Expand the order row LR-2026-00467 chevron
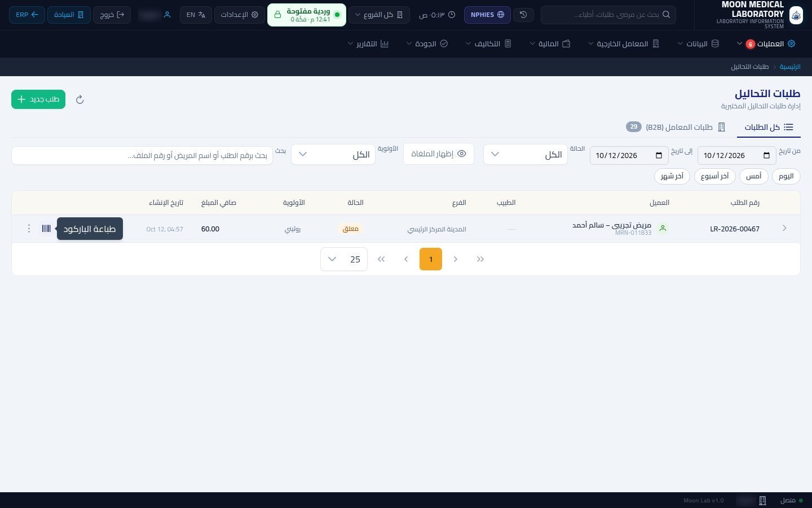The height and width of the screenshot is (508, 812). [x=784, y=228]
